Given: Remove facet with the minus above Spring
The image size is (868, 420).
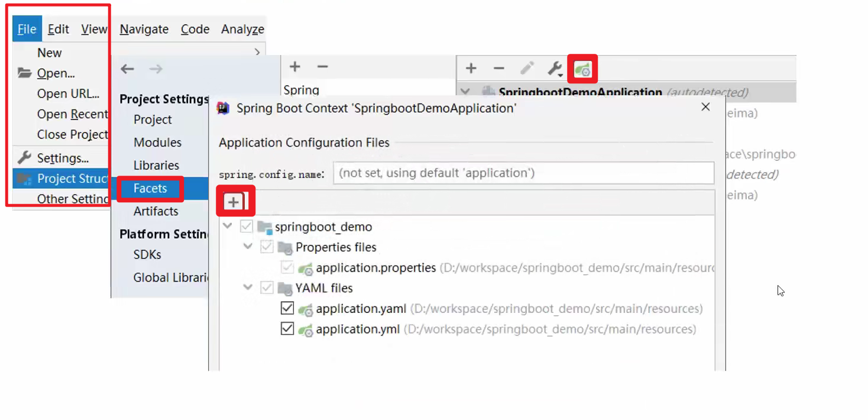Looking at the screenshot, I should pyautogui.click(x=322, y=67).
